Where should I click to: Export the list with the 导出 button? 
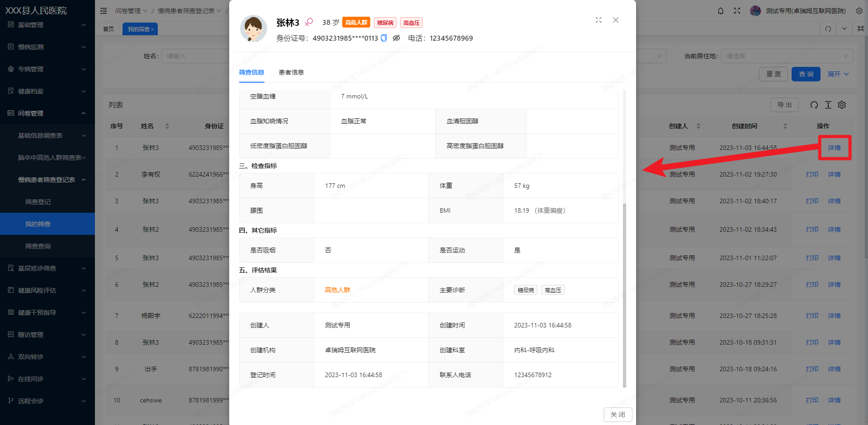coord(784,105)
